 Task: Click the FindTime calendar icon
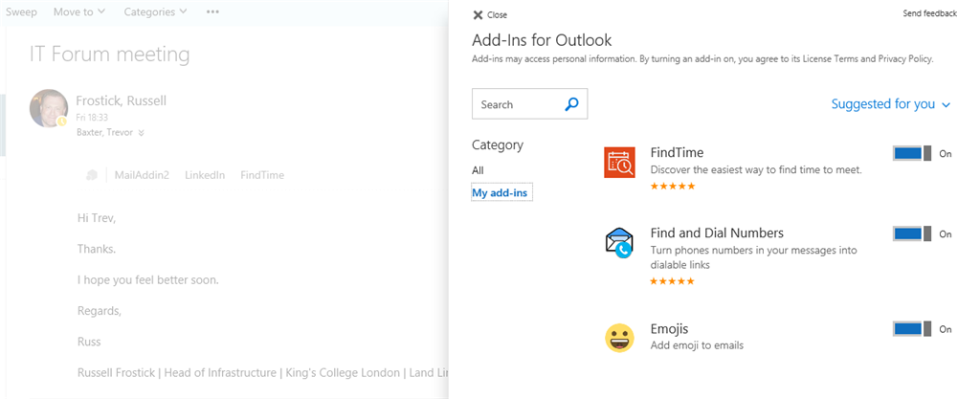coord(619,163)
